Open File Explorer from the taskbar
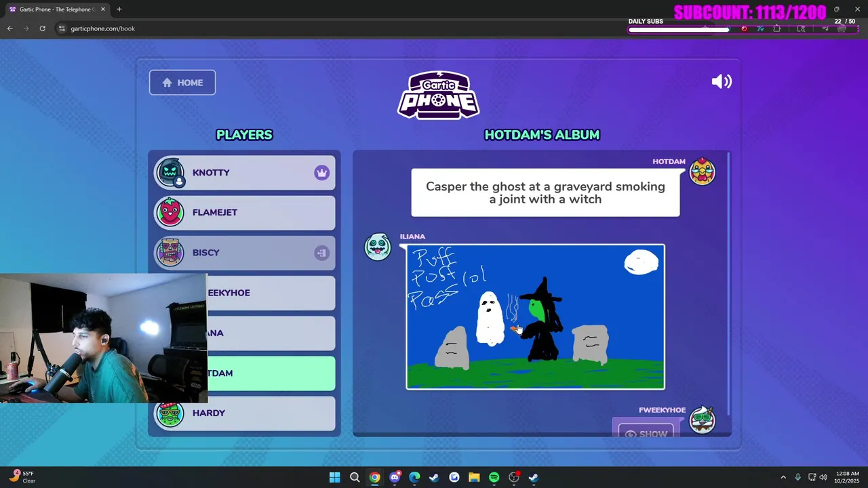 click(x=474, y=477)
